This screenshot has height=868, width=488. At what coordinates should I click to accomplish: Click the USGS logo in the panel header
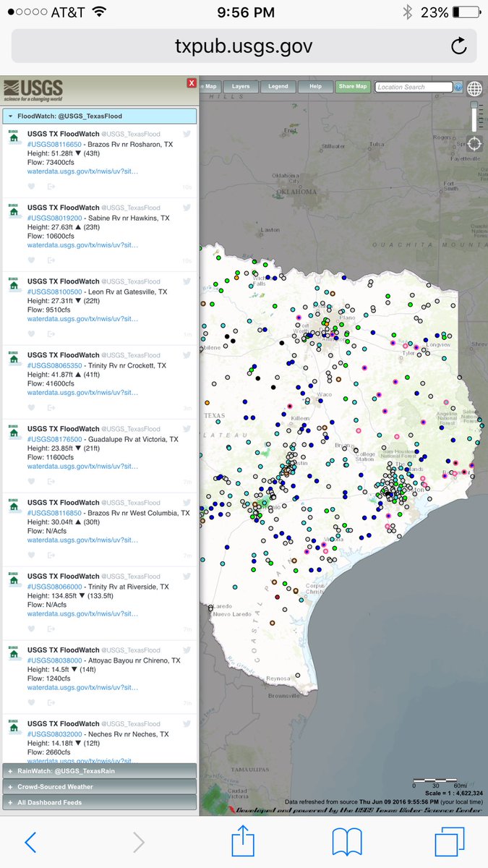coord(32,91)
